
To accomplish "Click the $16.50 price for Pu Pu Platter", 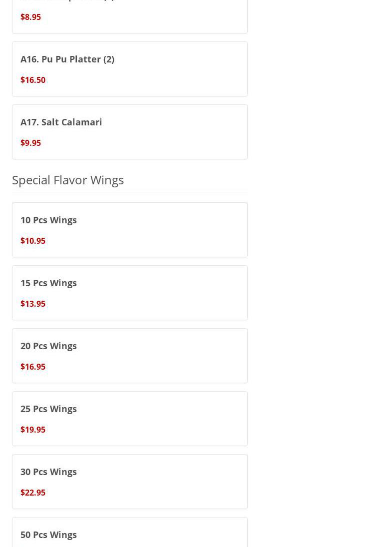I will (x=33, y=80).
